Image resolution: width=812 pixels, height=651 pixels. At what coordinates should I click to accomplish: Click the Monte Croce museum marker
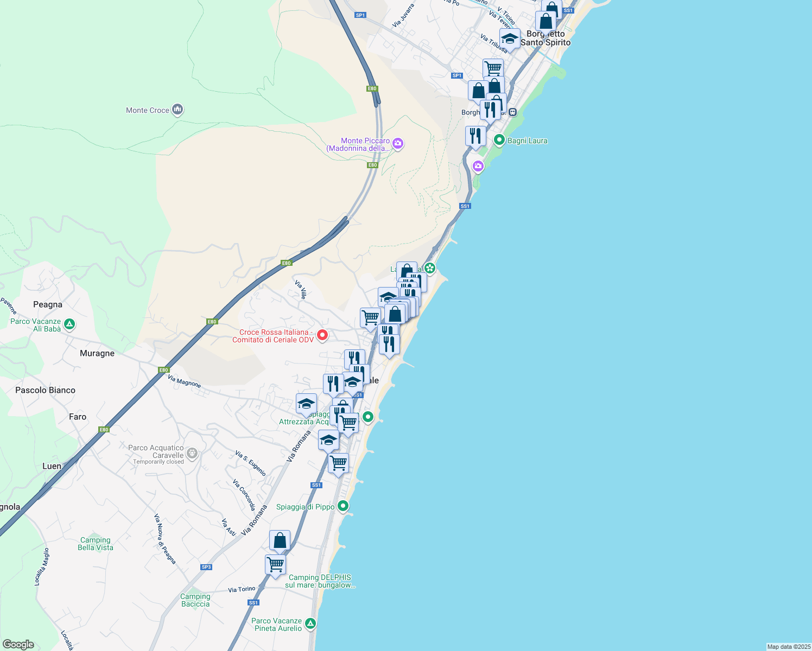[177, 110]
